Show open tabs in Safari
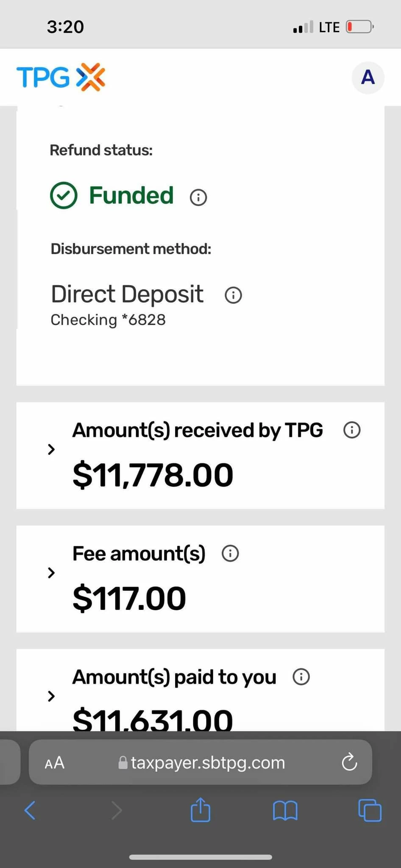The height and width of the screenshot is (868, 401). click(x=370, y=810)
